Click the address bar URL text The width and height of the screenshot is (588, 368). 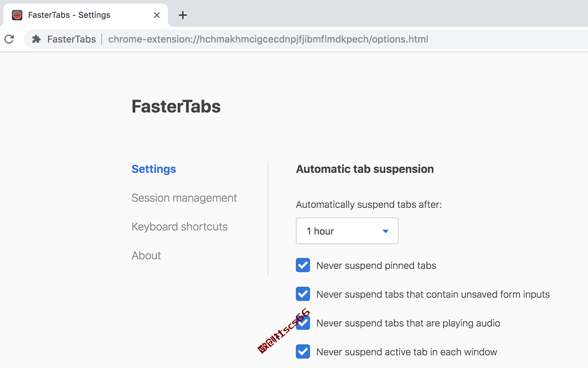pyautogui.click(x=268, y=39)
